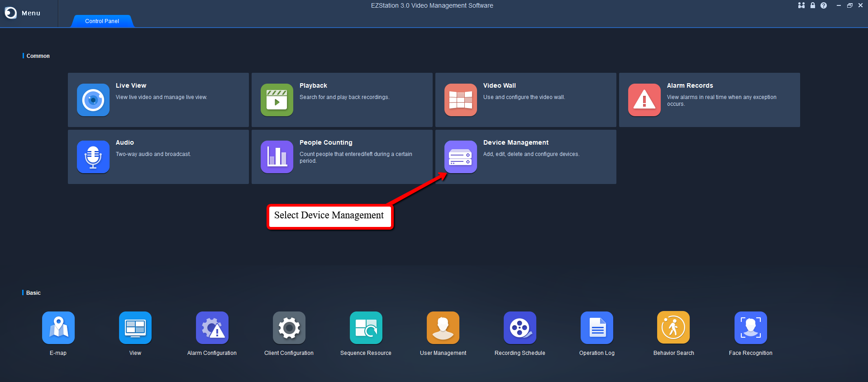The width and height of the screenshot is (868, 382).
Task: Open Sequence Resource icon
Action: point(366,328)
